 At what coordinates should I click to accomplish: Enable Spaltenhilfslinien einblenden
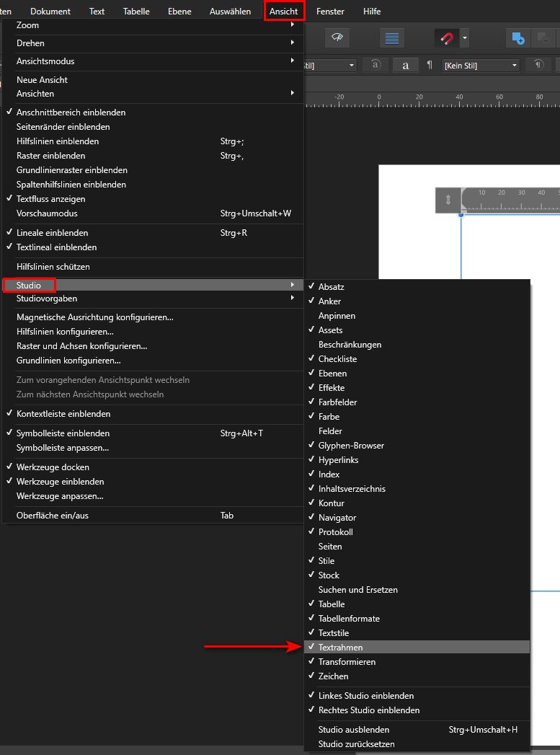[153, 185]
